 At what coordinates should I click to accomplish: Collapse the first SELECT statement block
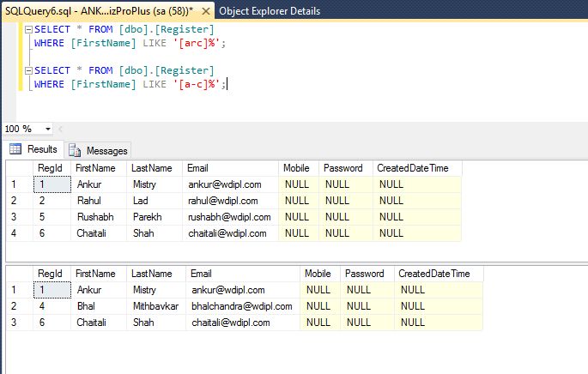point(27,29)
